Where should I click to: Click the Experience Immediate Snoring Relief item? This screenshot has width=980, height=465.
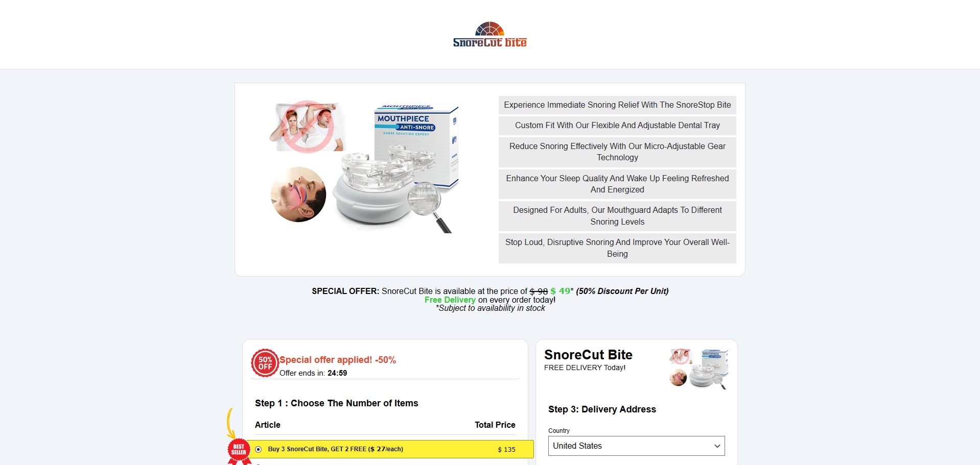point(617,105)
